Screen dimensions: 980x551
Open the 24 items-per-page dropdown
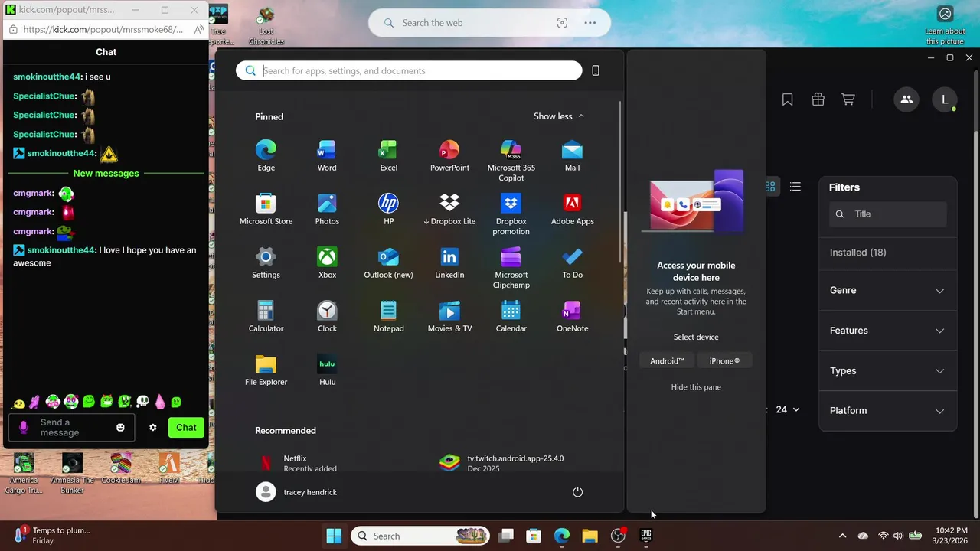point(787,409)
